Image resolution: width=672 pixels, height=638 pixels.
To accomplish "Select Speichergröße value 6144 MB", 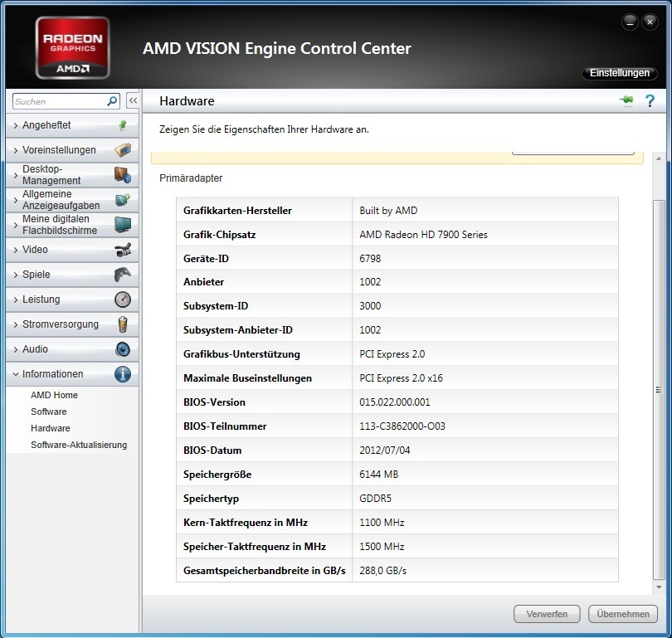I will 379,475.
